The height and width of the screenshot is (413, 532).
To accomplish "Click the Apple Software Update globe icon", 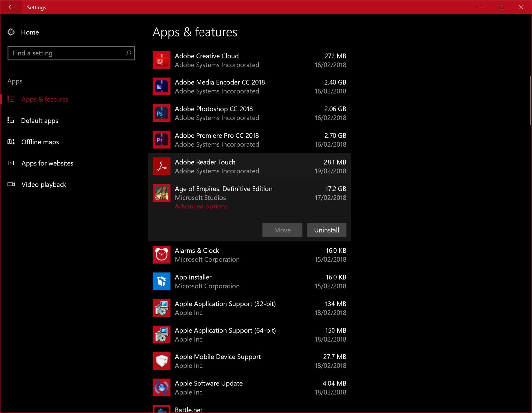I will click(x=162, y=387).
